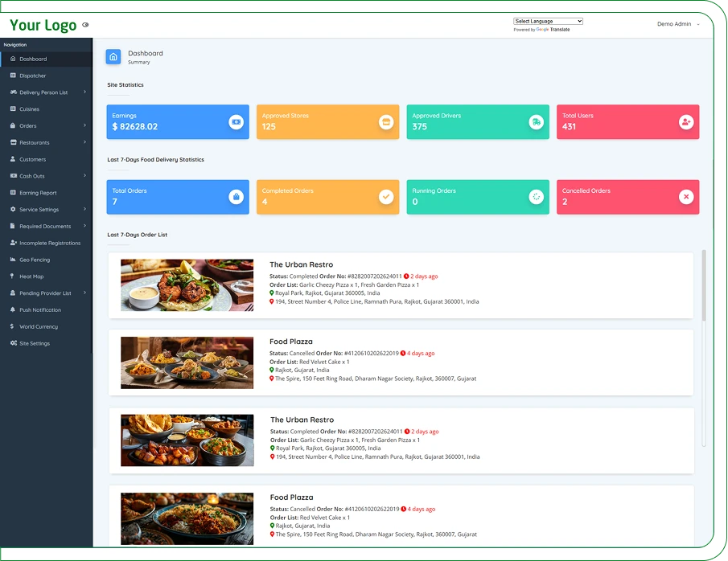
Task: Click the Running Orders spinner icon
Action: (537, 197)
